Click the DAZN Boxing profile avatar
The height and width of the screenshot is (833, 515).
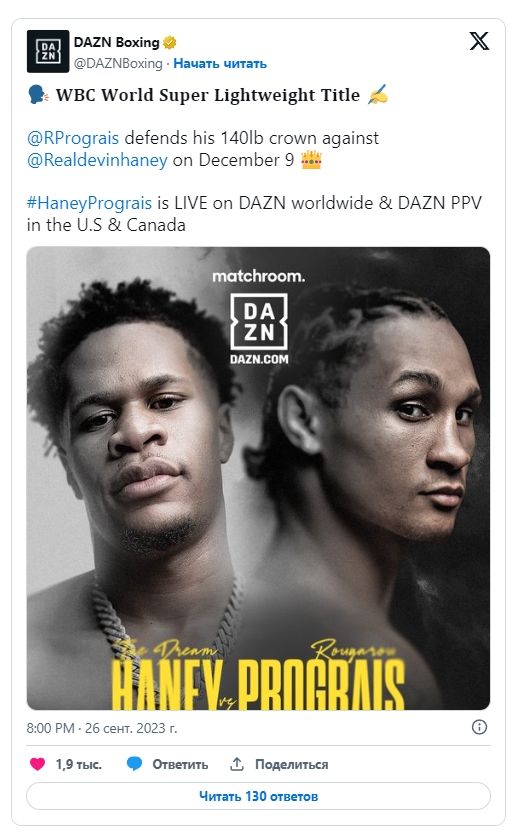[x=48, y=52]
